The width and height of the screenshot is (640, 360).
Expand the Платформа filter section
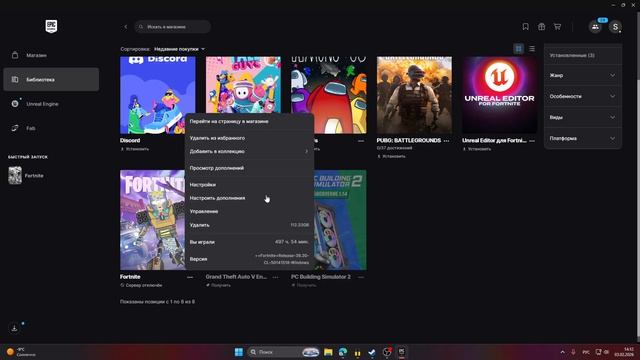tap(583, 138)
